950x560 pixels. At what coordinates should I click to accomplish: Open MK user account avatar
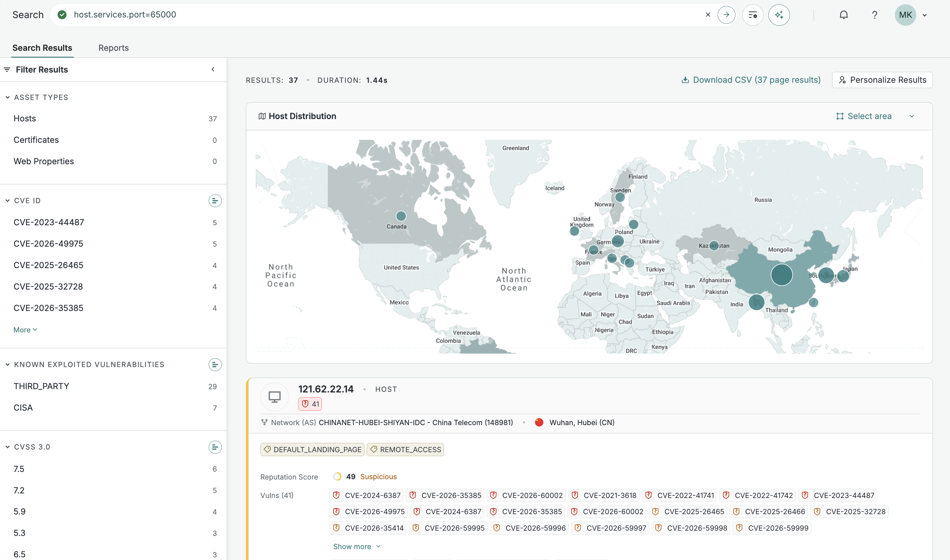905,15
